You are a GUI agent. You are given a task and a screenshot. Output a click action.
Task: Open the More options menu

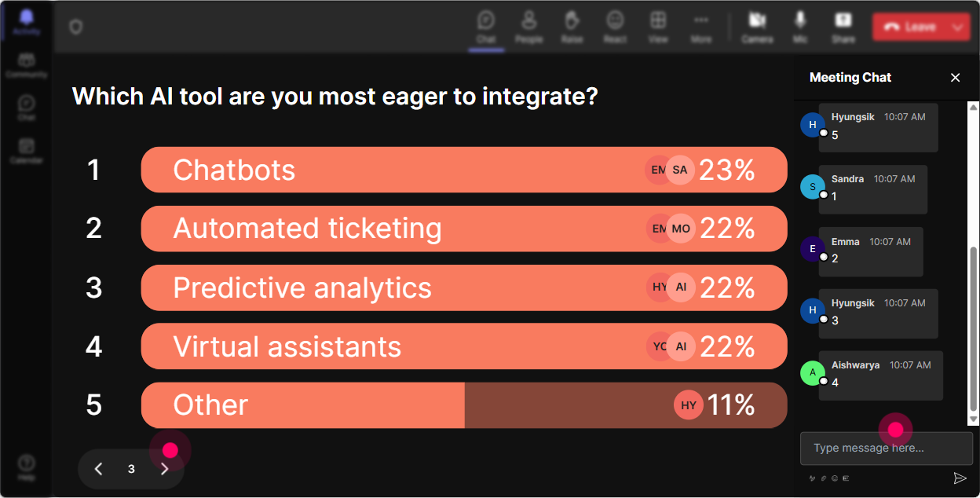[701, 26]
